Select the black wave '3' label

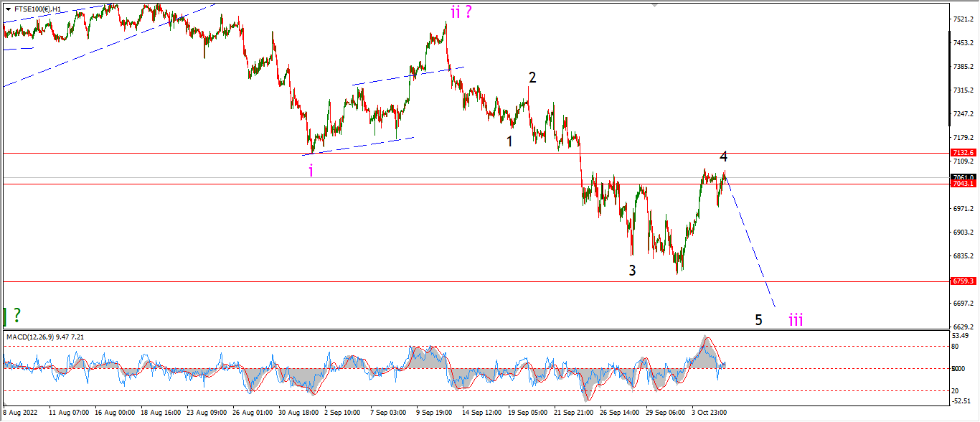pyautogui.click(x=632, y=271)
